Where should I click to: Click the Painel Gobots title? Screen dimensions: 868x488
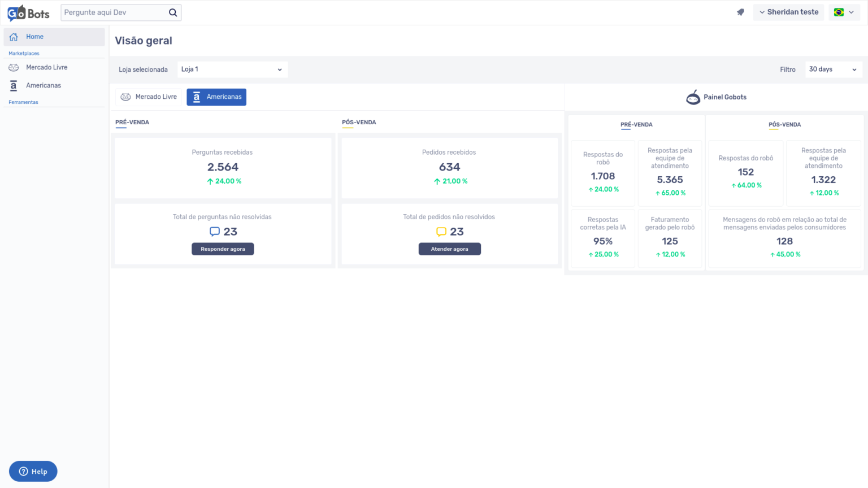(x=725, y=97)
